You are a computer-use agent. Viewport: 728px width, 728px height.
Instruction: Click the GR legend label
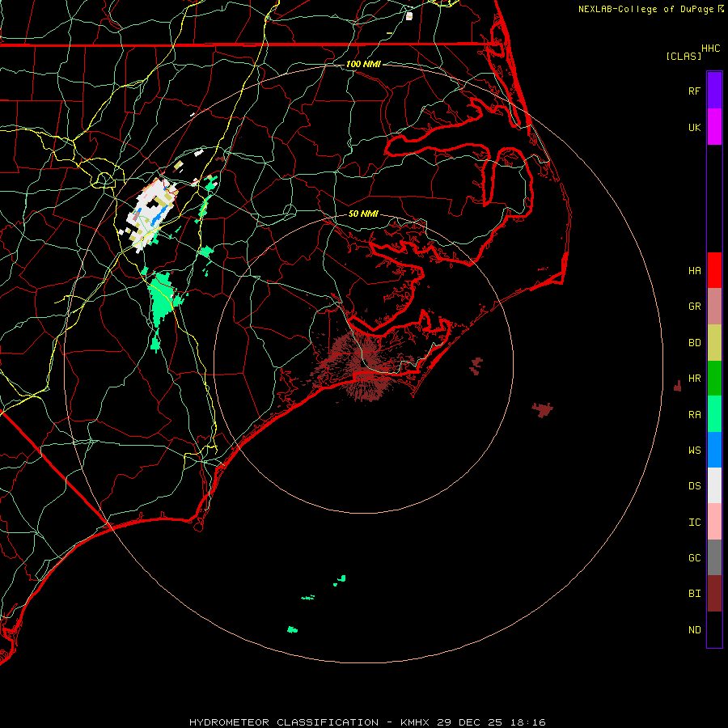[695, 307]
